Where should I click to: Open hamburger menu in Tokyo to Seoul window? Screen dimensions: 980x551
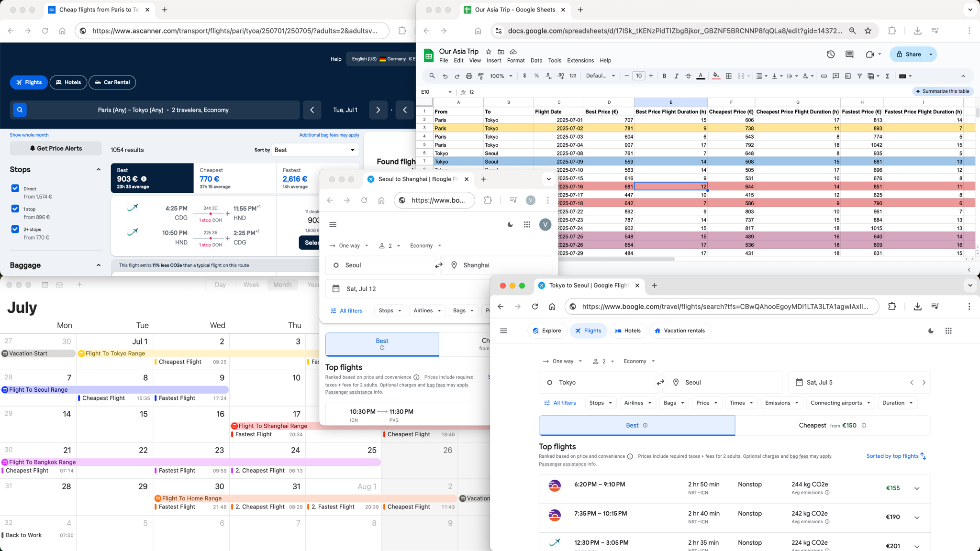[503, 331]
